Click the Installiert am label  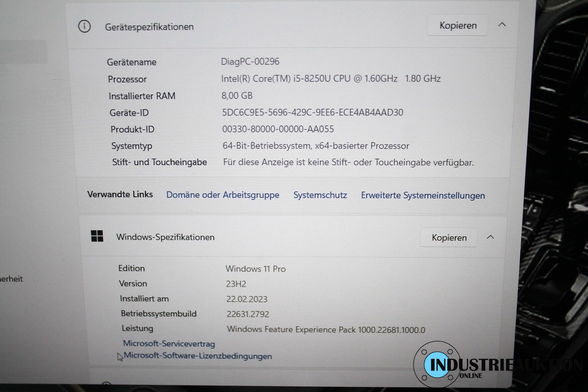(x=145, y=298)
